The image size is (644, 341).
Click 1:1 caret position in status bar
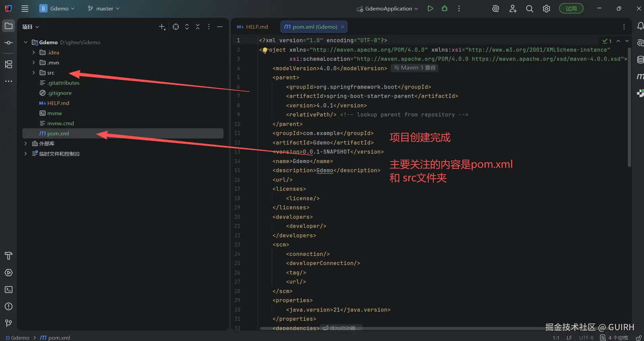556,338
